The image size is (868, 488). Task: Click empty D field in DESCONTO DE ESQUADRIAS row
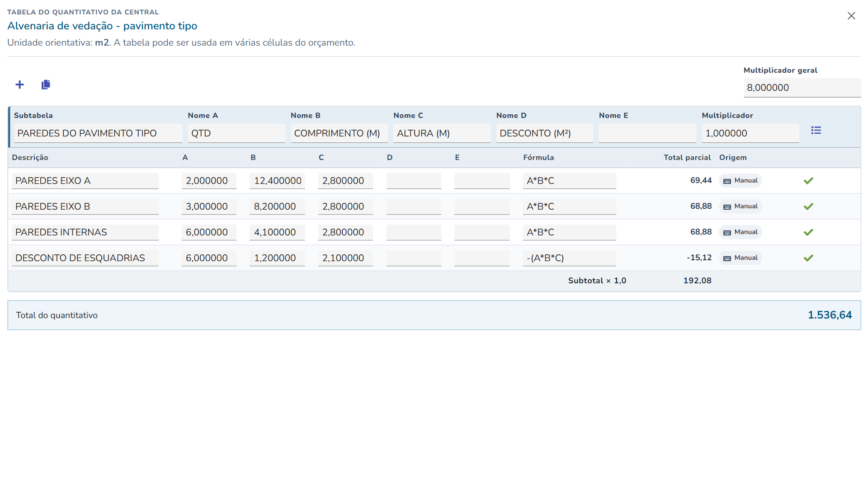[414, 258]
